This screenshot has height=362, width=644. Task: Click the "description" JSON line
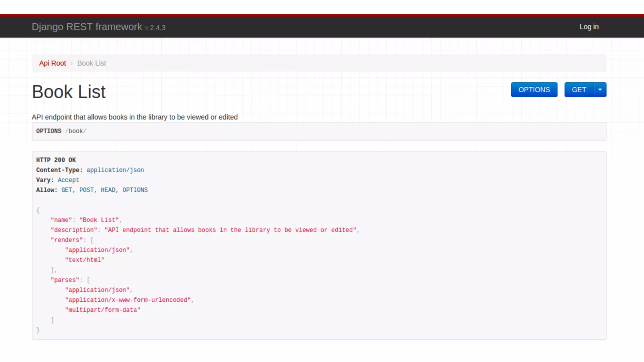click(205, 230)
